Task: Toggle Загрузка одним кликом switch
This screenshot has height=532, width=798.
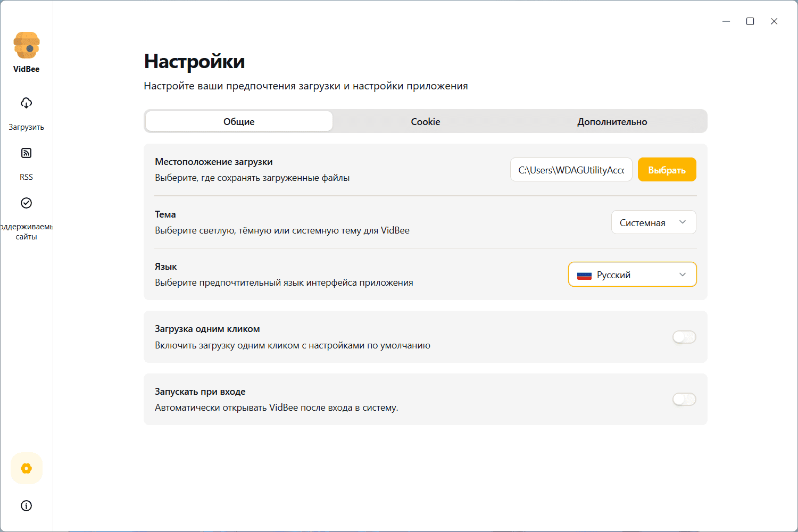Action: coord(684,337)
